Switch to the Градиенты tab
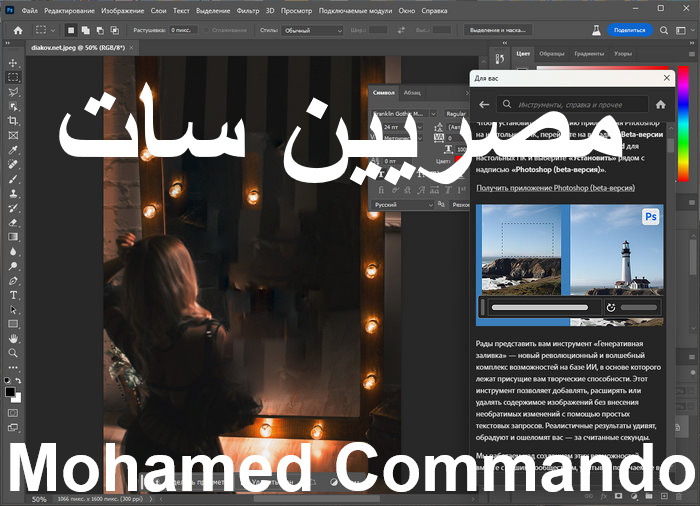Screen dimensions: 700x506 (x=589, y=53)
